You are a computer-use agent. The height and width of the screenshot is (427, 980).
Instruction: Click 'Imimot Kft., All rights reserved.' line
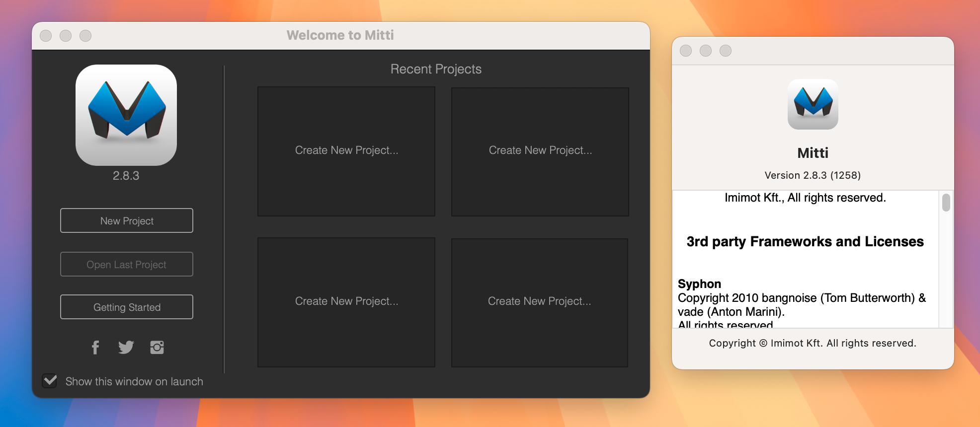coord(805,198)
